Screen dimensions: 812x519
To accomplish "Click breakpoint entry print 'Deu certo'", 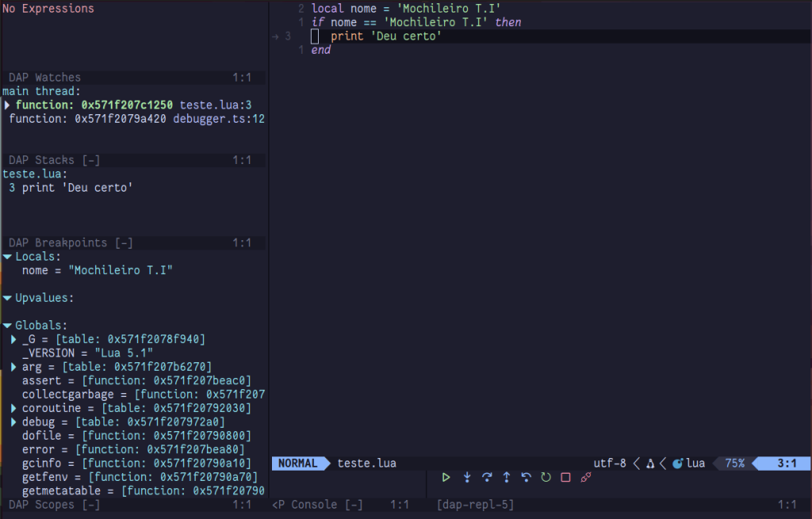I will 71,188.
